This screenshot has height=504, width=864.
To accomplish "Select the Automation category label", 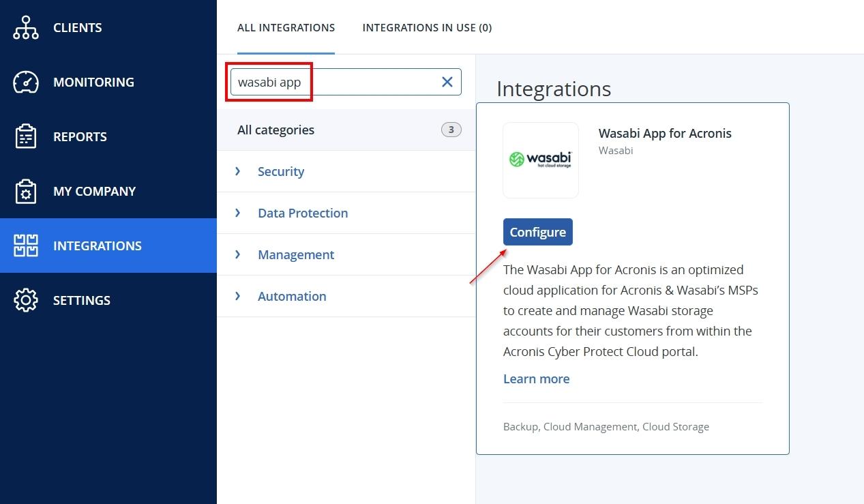I will tap(292, 296).
